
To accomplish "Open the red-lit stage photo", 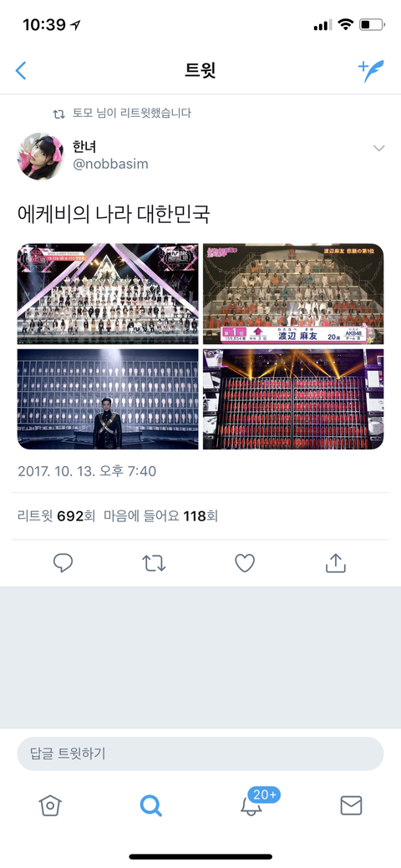I will click(x=293, y=398).
